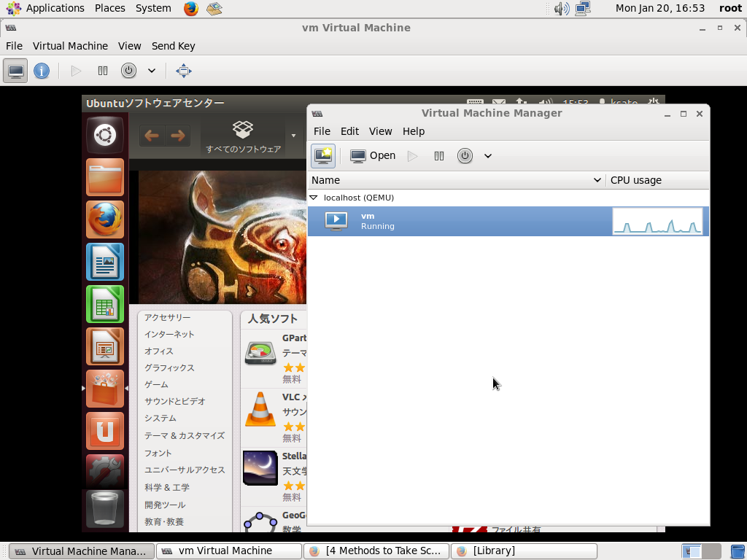Open the Ubuntu One launcher icon
747x560 pixels.
[105, 431]
